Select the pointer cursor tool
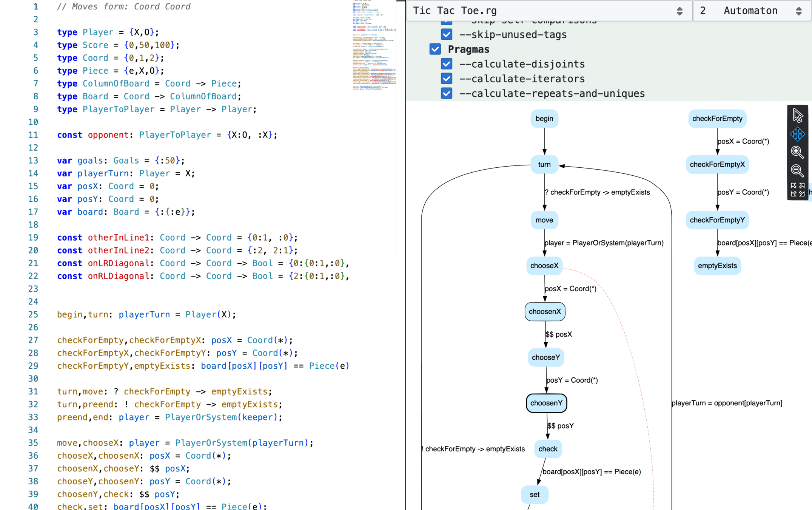The width and height of the screenshot is (812, 510). (797, 115)
